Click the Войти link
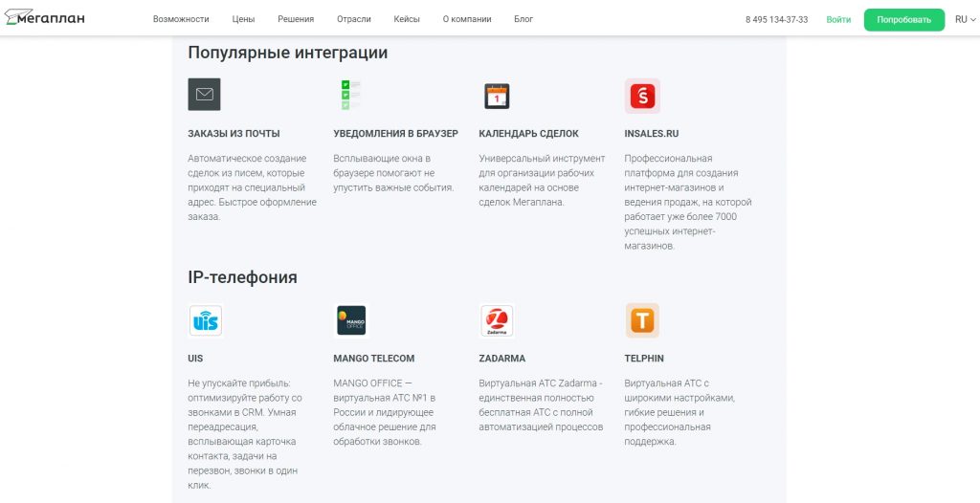This screenshot has width=980, height=503. click(x=838, y=20)
